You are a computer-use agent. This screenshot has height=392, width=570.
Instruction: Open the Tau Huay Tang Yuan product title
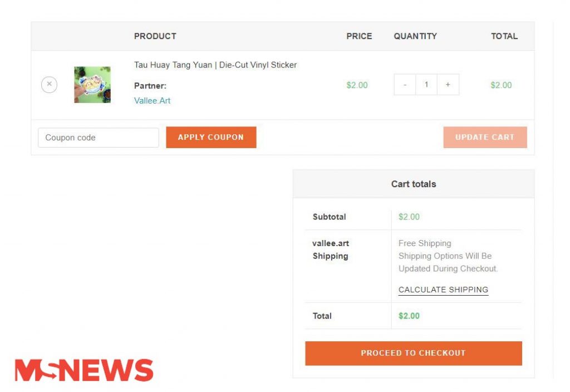(215, 65)
